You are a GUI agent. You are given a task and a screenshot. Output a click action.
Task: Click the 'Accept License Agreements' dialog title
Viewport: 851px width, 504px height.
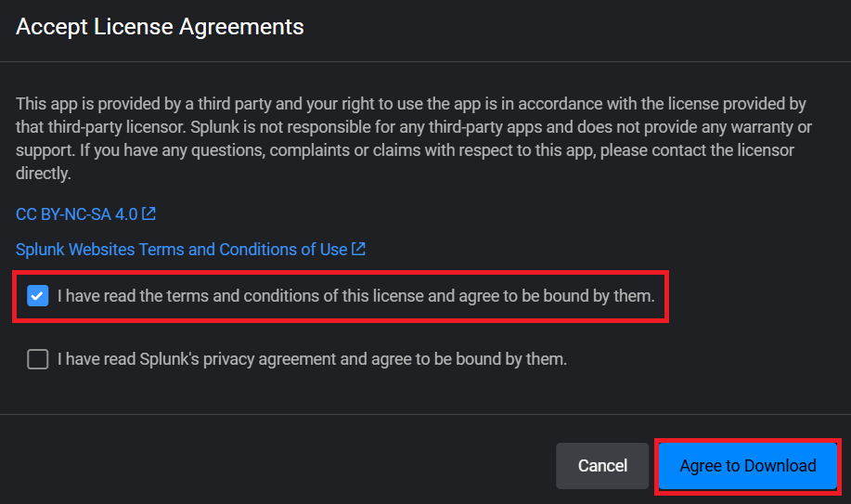[160, 27]
